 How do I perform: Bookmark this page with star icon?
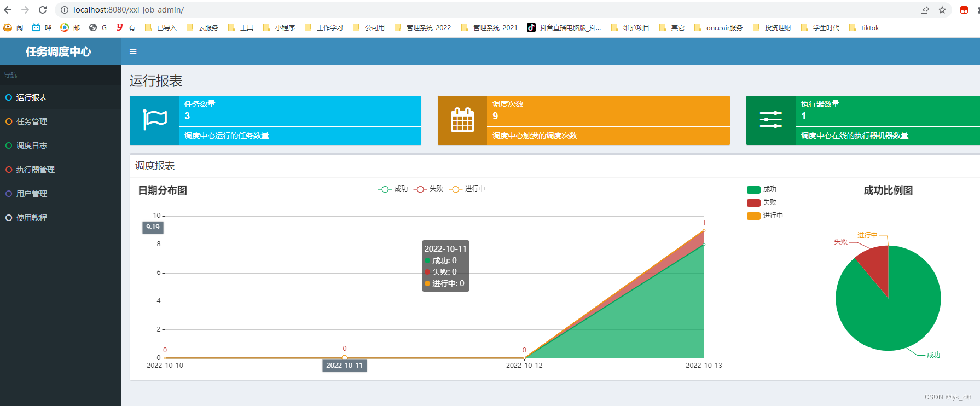942,10
